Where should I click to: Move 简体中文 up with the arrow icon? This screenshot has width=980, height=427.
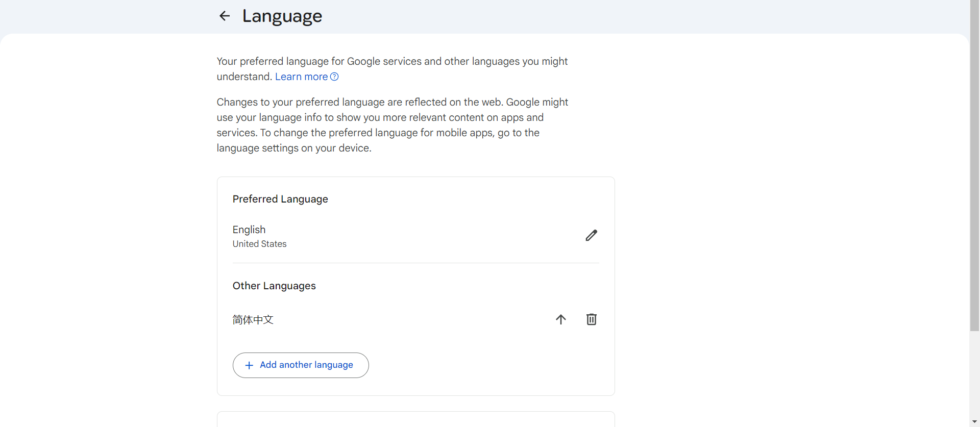[x=560, y=319]
